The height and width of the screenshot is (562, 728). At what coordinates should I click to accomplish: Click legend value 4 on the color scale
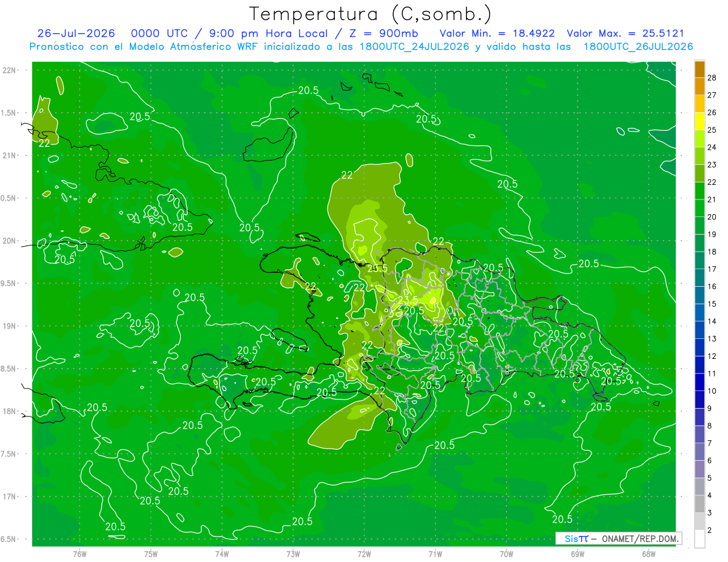click(x=710, y=495)
